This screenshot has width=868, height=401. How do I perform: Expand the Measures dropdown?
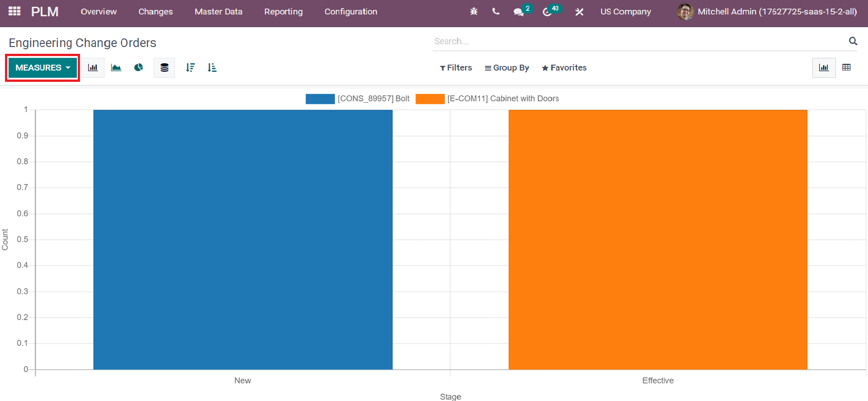(x=42, y=67)
